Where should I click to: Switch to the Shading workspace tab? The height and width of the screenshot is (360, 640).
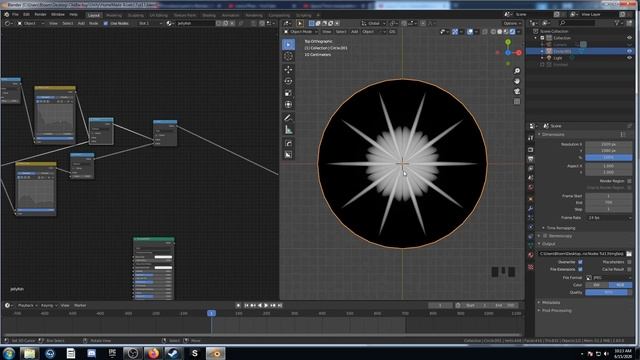point(209,15)
